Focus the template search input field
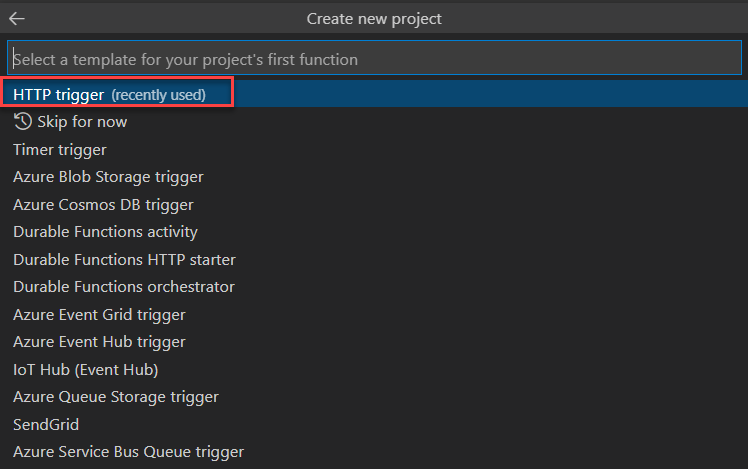The height and width of the screenshot is (469, 748). tap(374, 59)
